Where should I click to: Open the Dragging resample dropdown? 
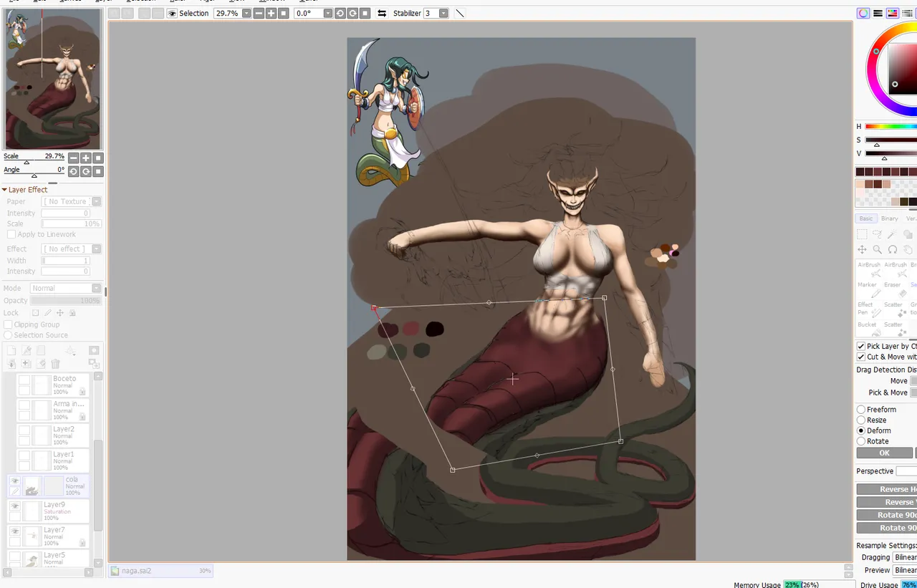[x=905, y=557]
